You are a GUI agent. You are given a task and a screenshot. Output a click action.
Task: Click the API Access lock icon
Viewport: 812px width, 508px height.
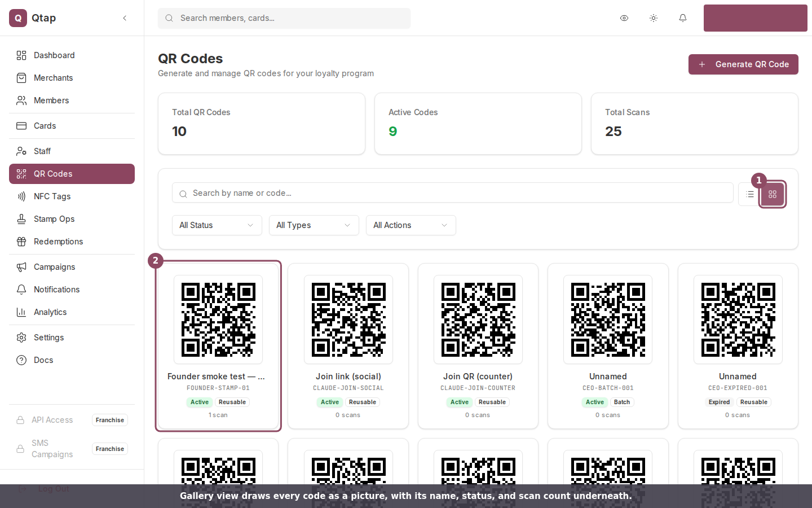coord(20,420)
